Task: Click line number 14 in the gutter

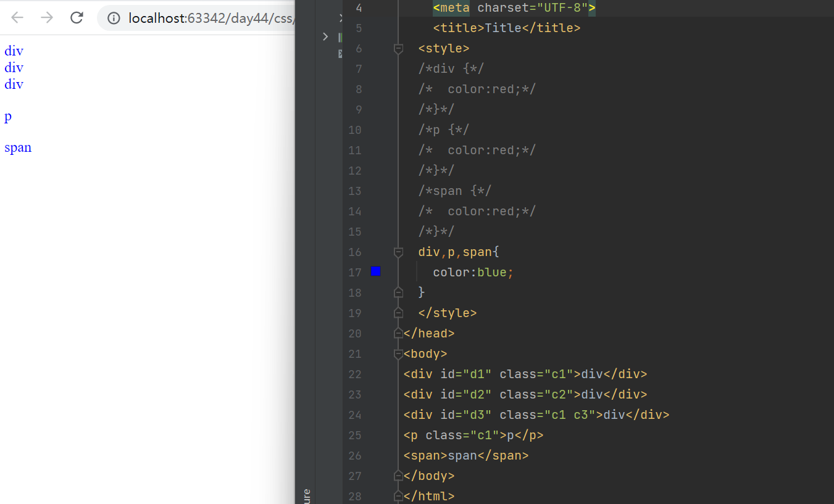Action: pyautogui.click(x=355, y=211)
